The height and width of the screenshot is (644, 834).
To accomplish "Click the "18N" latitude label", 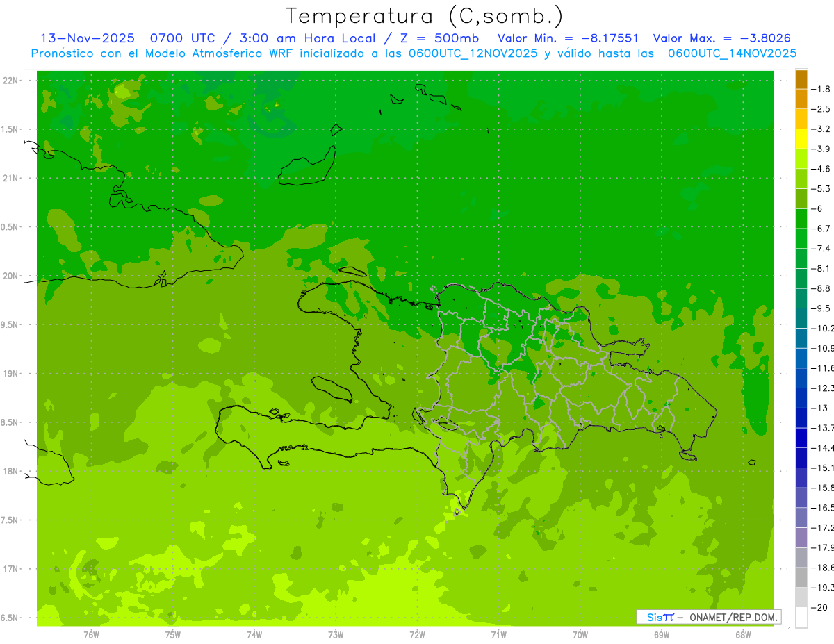I will 12,472.
